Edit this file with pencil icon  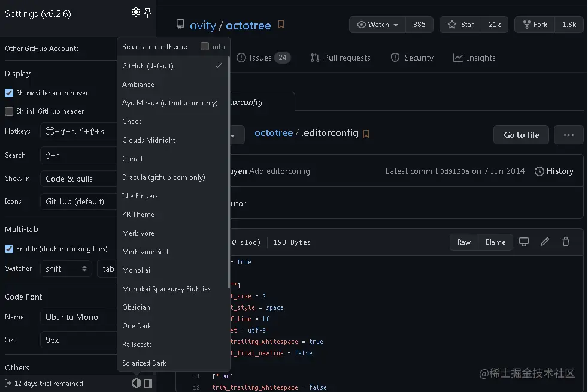click(x=545, y=242)
